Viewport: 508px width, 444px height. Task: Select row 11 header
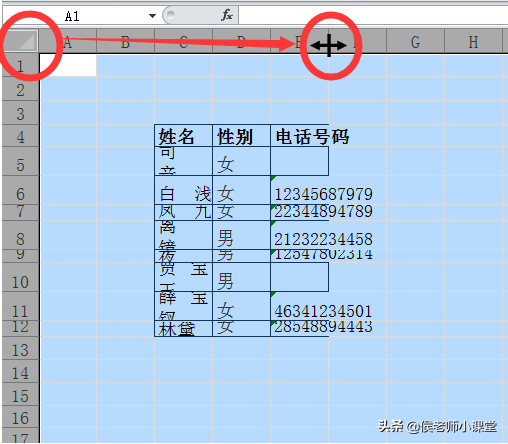21,306
